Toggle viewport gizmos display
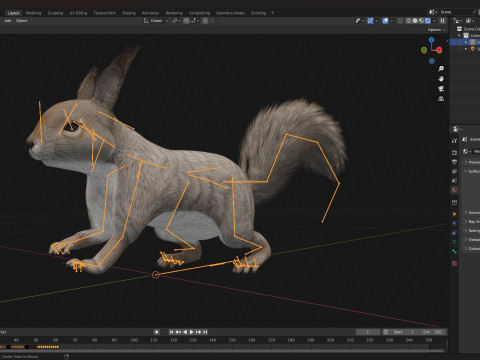This screenshot has width=480, height=360. tap(370, 21)
